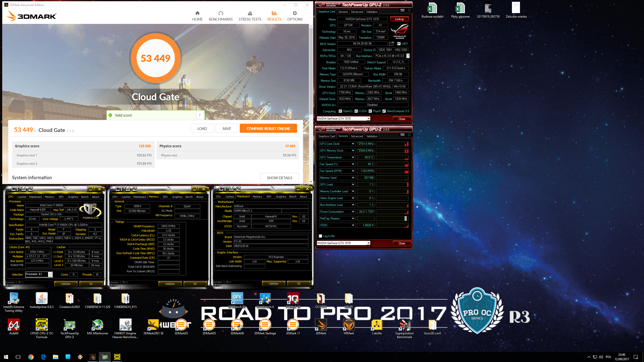Click Validate in the leftmost CPU-Z window
Viewport: 644px width, 362px height.
coord(66,284)
